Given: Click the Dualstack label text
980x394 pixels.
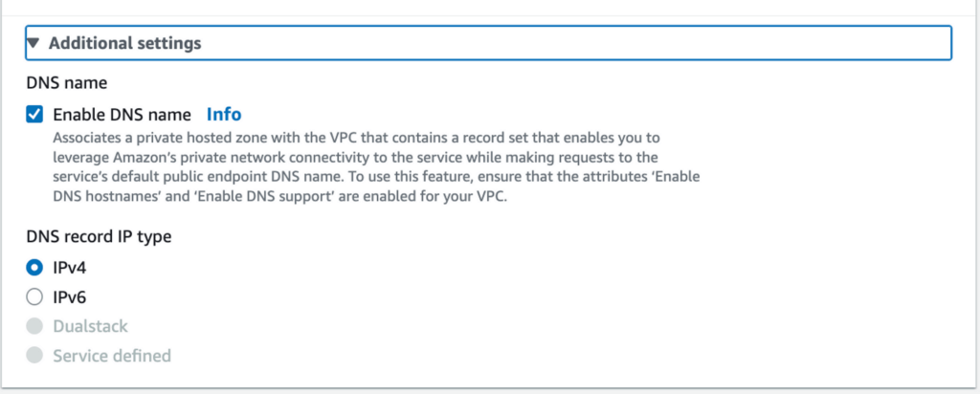Looking at the screenshot, I should tap(90, 327).
